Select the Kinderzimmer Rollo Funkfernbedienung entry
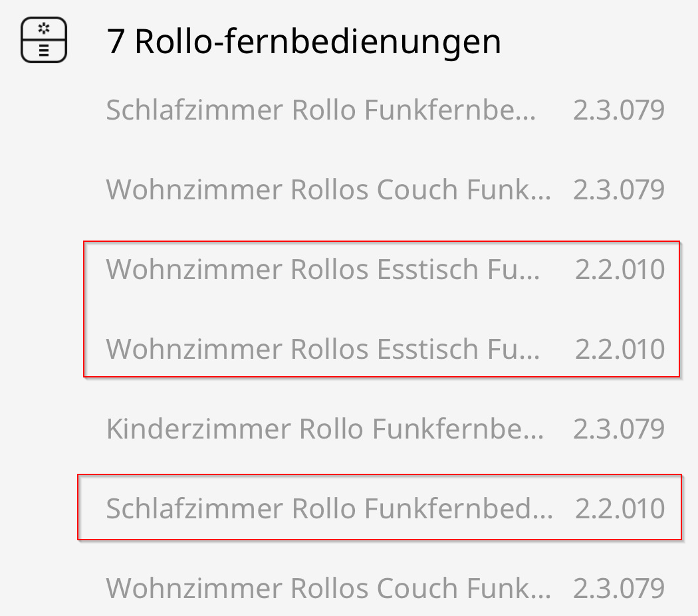 325,429
